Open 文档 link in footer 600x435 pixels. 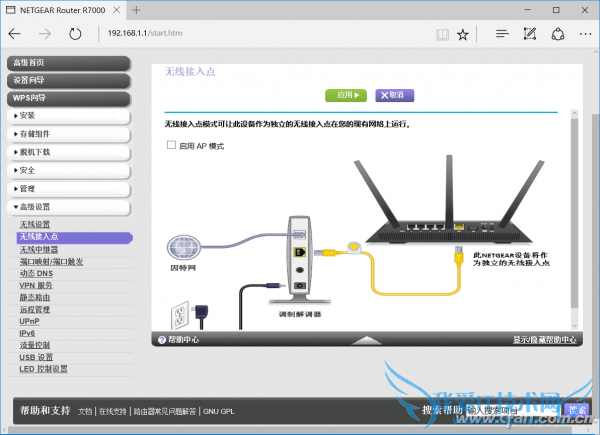click(x=85, y=411)
